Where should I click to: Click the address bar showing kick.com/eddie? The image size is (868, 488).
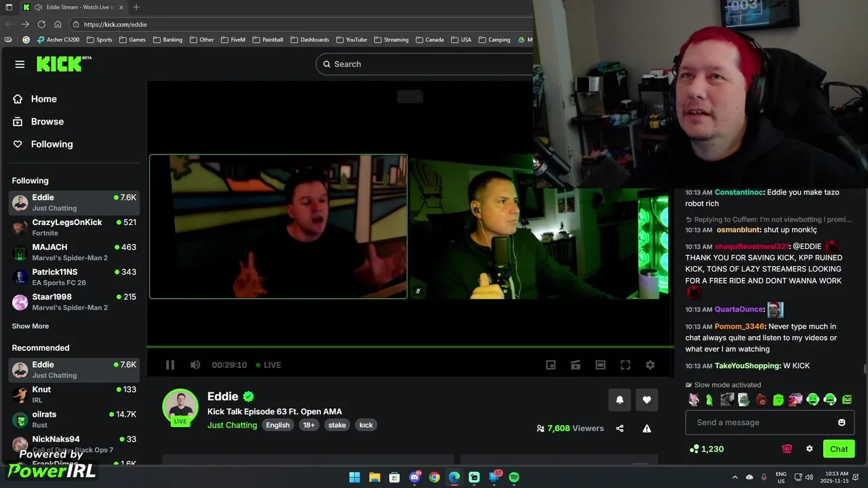click(x=302, y=24)
